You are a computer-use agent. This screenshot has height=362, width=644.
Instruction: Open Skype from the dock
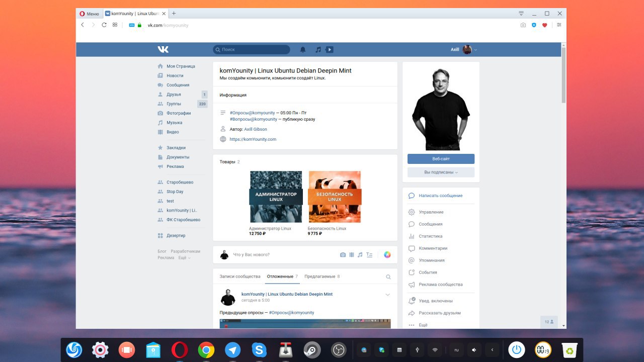(259, 350)
